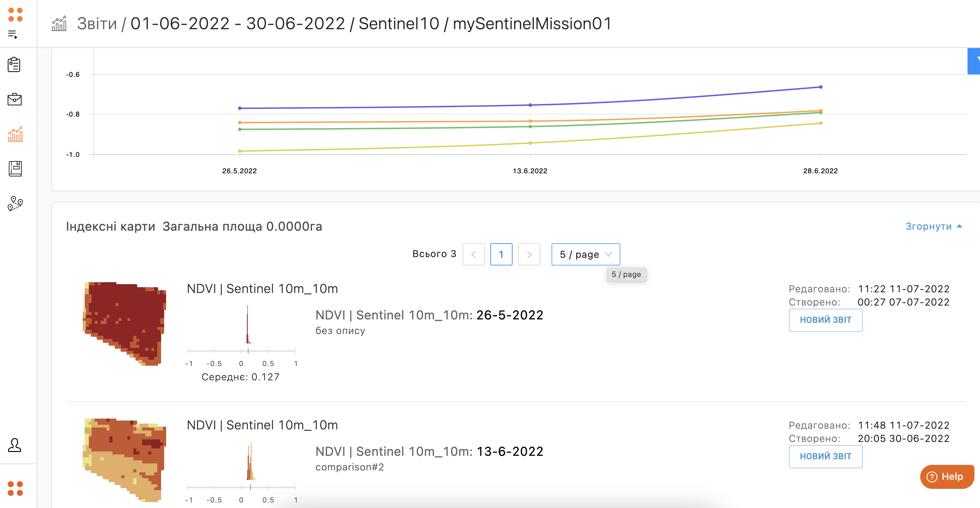Select the reports chart sidebar icon

click(x=15, y=134)
